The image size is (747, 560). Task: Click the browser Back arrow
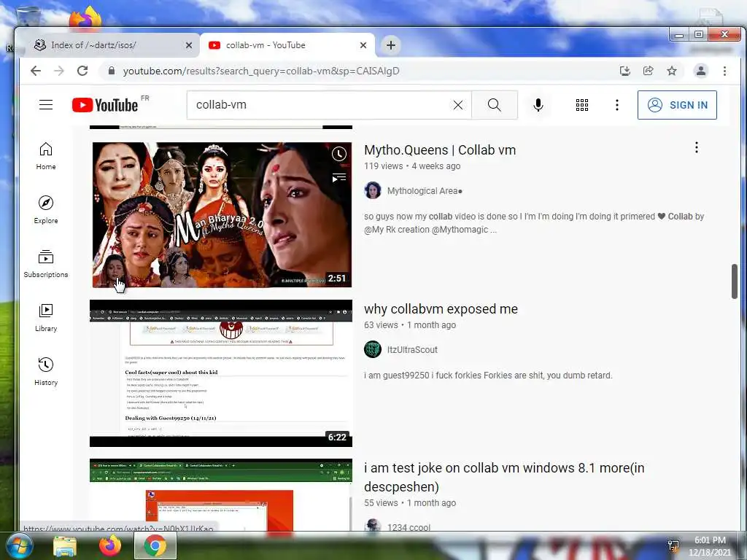[36, 71]
